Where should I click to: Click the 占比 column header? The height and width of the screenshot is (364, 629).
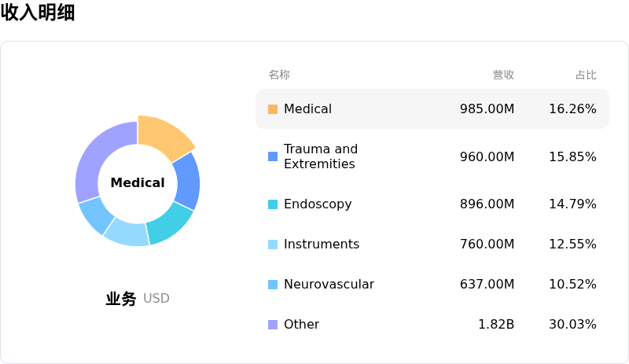click(586, 75)
